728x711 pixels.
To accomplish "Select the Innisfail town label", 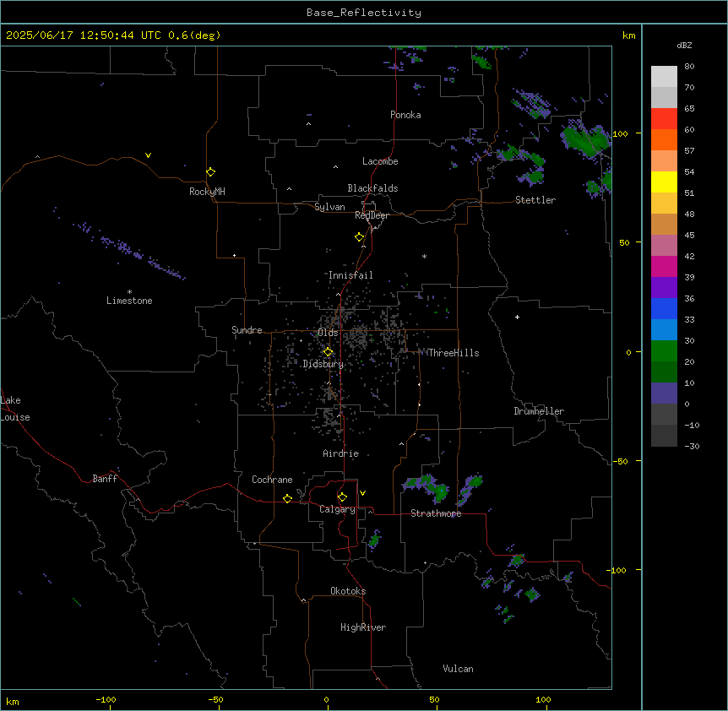I will point(350,275).
